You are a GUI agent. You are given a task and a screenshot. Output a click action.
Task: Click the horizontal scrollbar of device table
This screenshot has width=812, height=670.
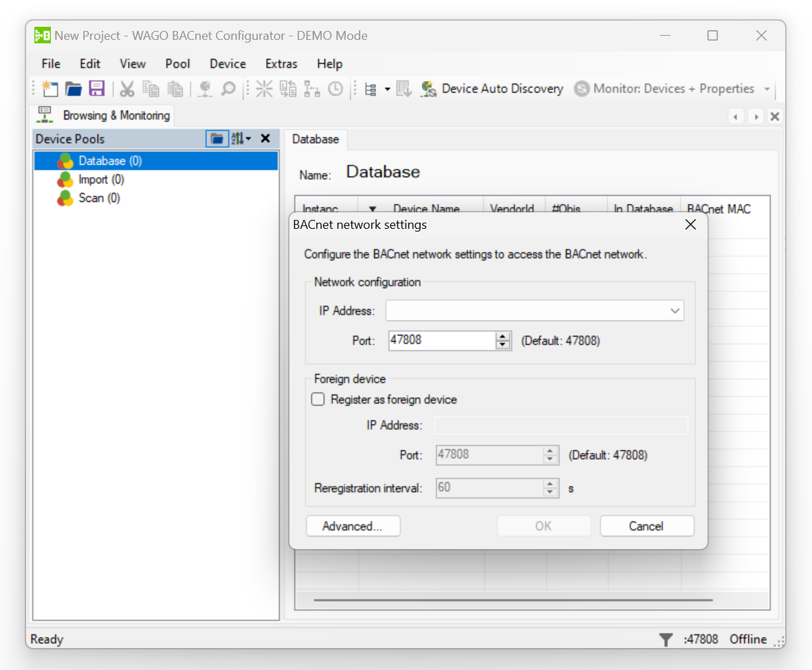coord(513,600)
